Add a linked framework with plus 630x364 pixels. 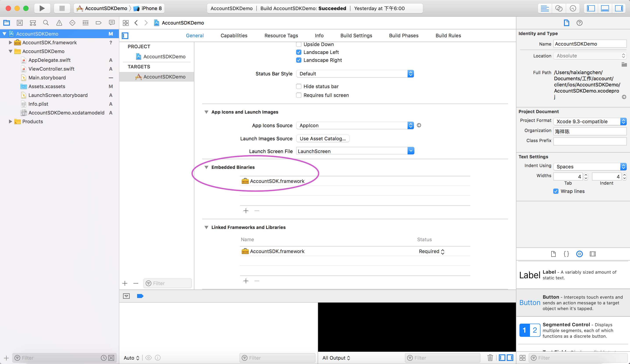click(246, 281)
